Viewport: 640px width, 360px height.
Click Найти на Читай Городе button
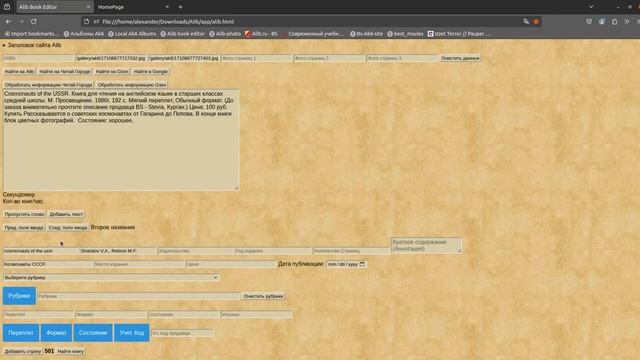pos(64,71)
